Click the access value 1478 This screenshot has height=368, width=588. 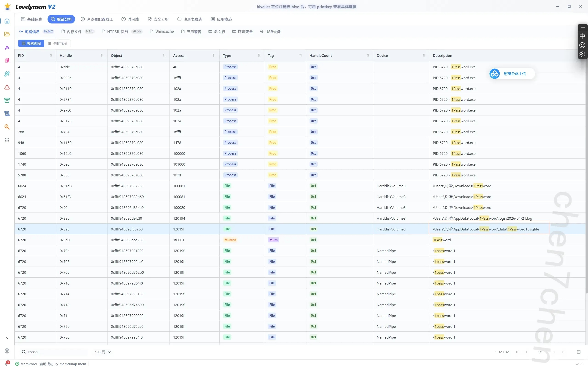click(177, 143)
